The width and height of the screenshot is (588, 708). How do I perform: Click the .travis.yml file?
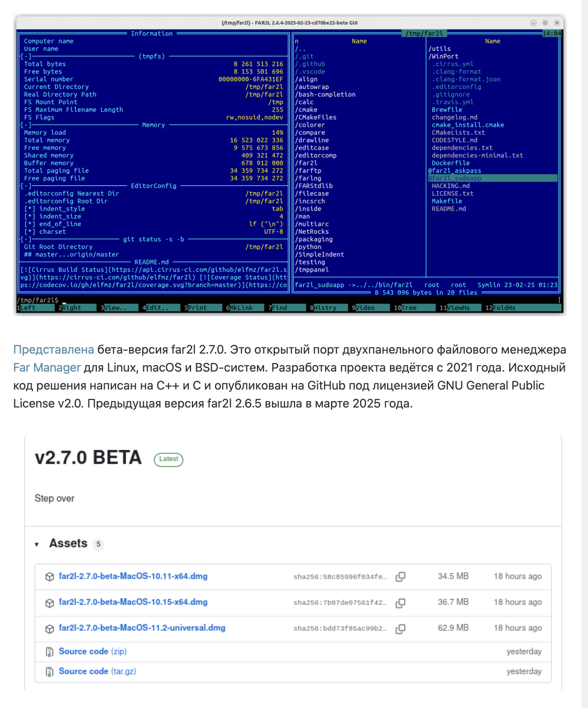coord(453,102)
